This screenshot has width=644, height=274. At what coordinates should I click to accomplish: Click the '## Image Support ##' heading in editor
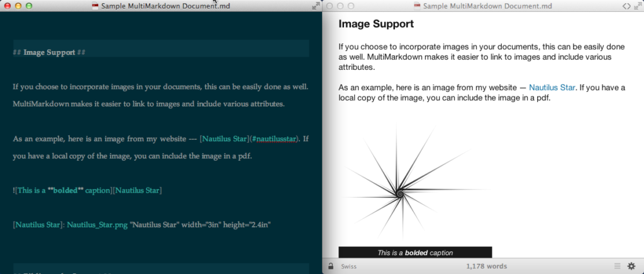tap(49, 52)
